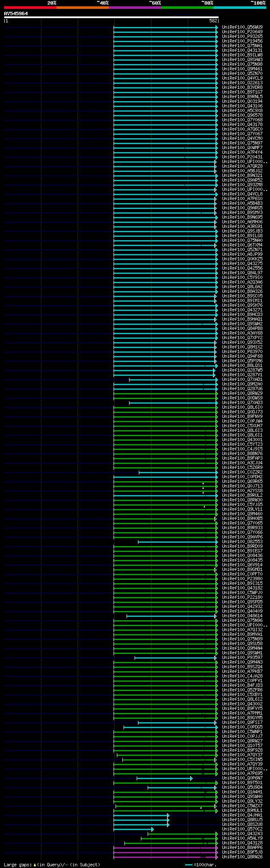Screen dimensions: 270x868
Task: Select the UniRef100_Q9FSI7 label
Action: pos(242,722)
